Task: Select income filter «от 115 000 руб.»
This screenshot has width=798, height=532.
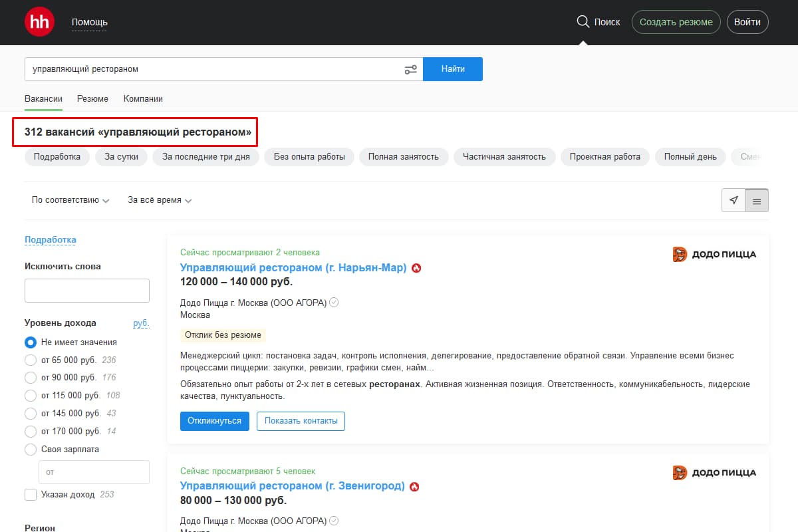Action: pyautogui.click(x=29, y=395)
